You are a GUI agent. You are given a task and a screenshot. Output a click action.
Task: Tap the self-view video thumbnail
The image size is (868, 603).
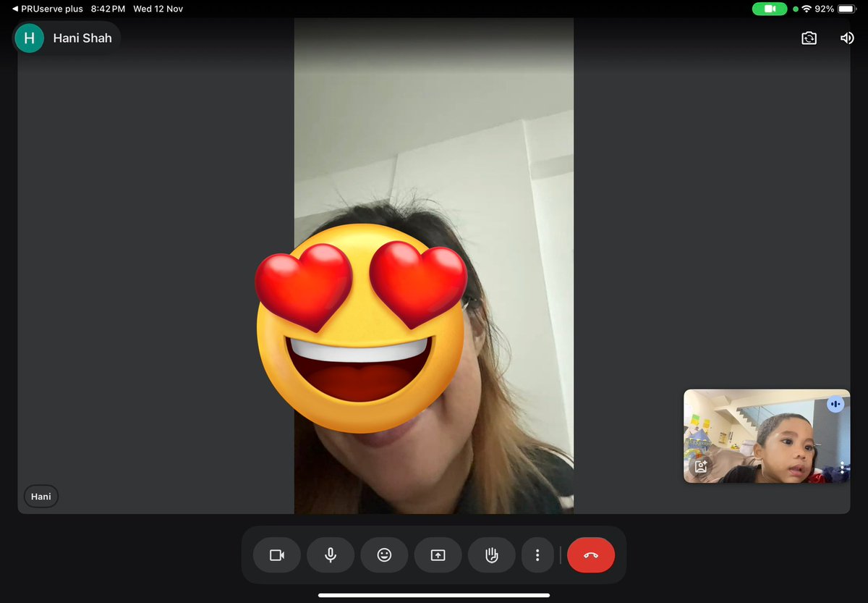767,436
